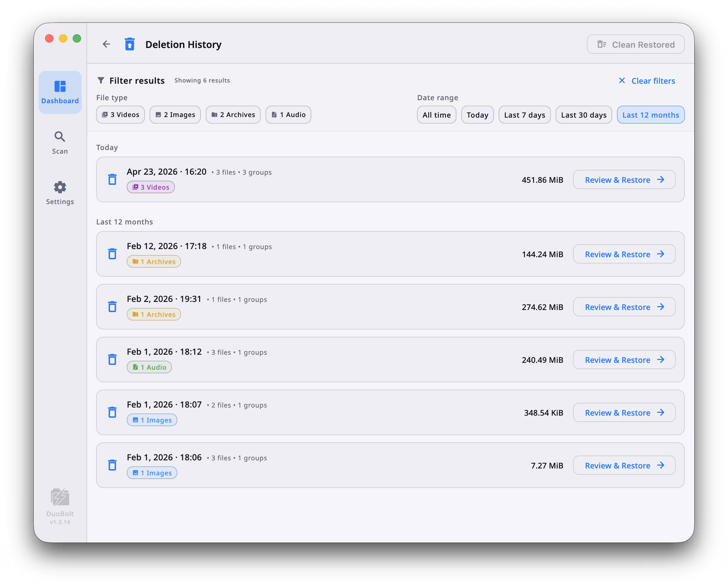Screen dimensions: 728x587
Task: Click the 348.54 KiB size value
Action: tap(543, 413)
